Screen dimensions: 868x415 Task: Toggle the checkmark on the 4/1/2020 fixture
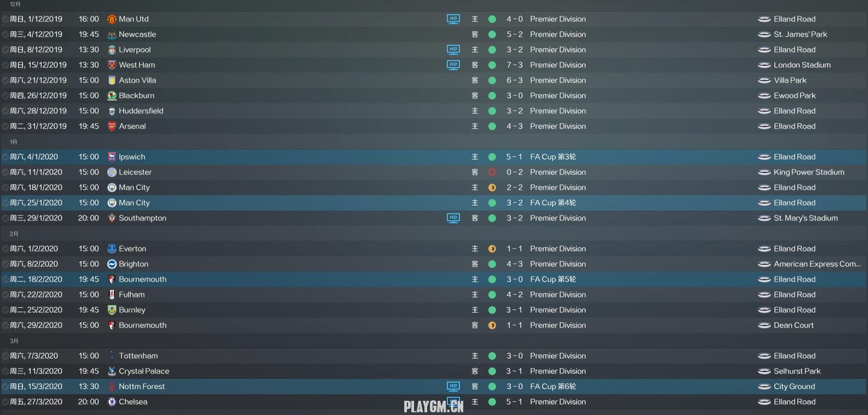click(5, 157)
